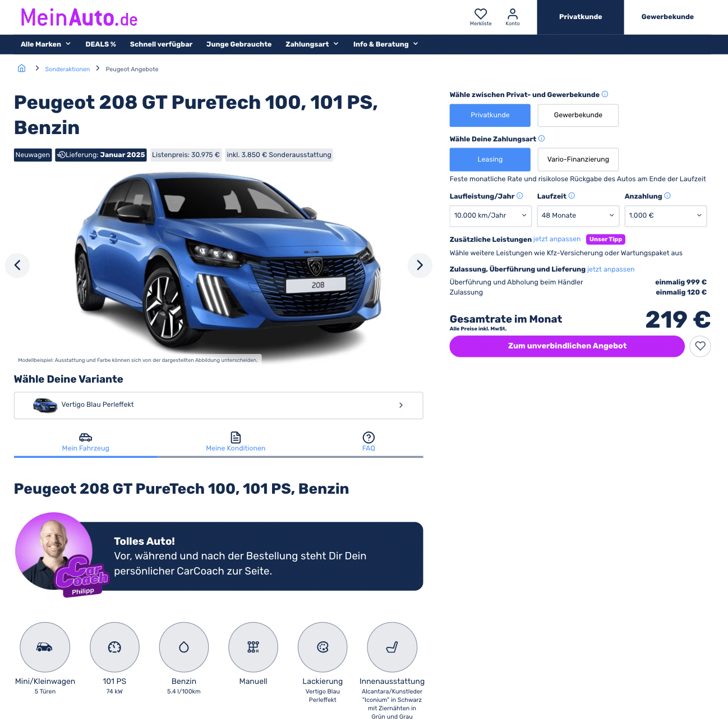Image resolution: width=728 pixels, height=726 pixels.
Task: Click jetzt anpassen link for Zusätzliche Leistungen
Action: [557, 239]
